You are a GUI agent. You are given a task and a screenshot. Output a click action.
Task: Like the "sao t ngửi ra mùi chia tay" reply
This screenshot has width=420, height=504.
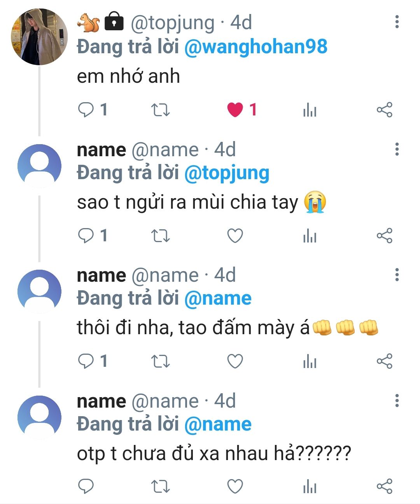pos(235,236)
